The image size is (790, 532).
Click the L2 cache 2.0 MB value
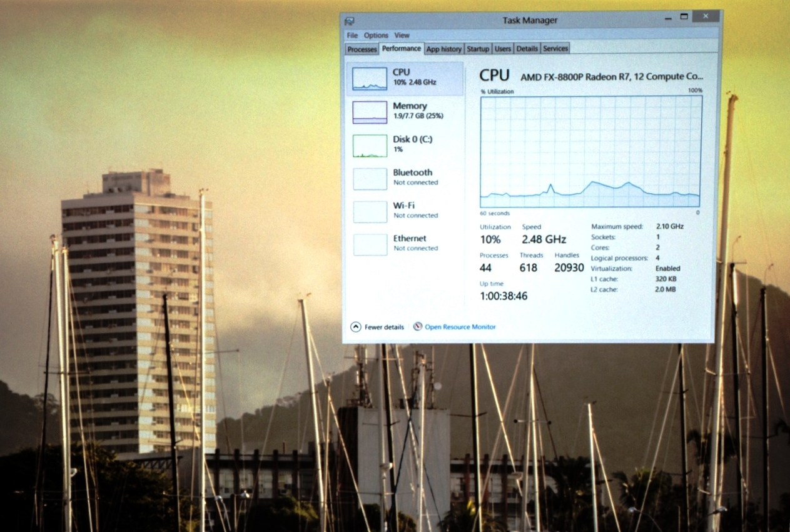[666, 289]
